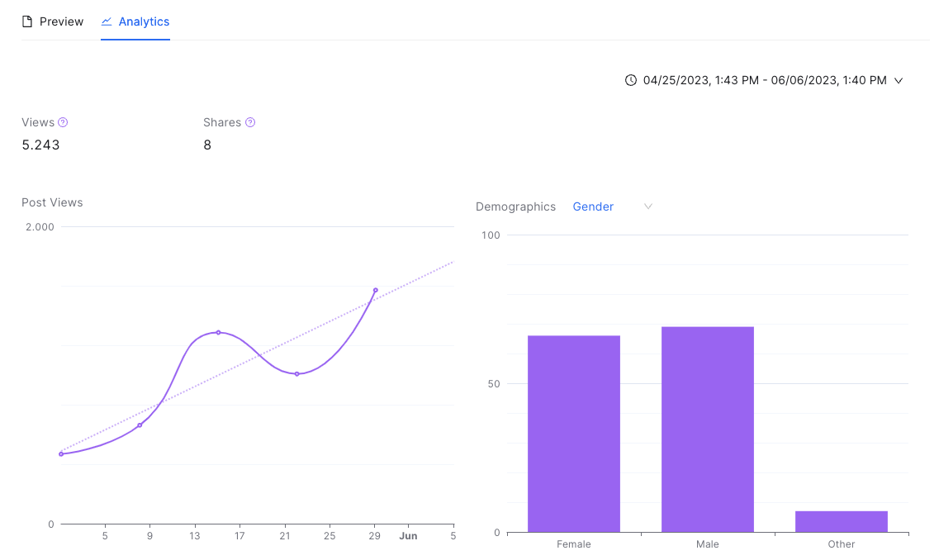Open the Gender demographics dropdown
Screen dimensions: 939x560
point(612,206)
